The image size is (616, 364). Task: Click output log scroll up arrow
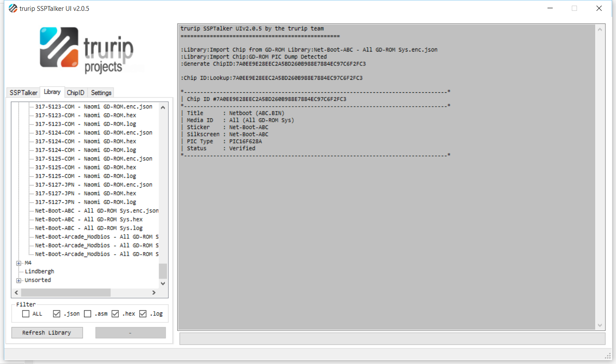tap(600, 30)
